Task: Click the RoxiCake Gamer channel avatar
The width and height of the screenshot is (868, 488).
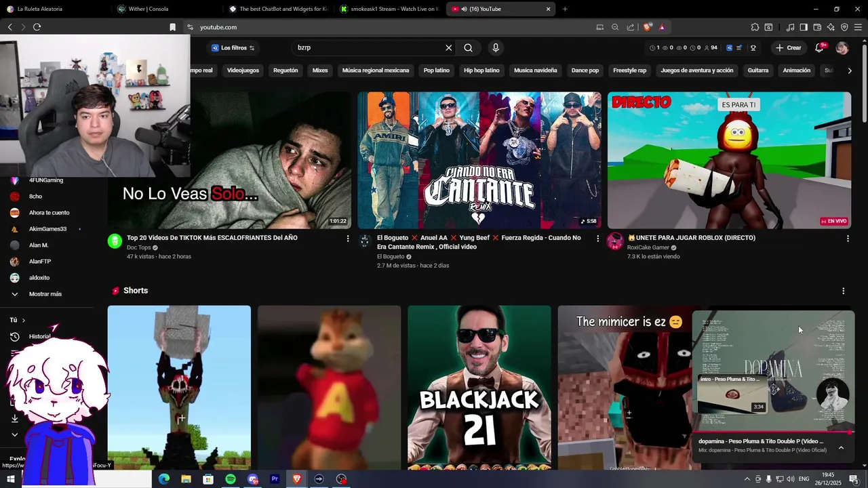Action: (615, 241)
